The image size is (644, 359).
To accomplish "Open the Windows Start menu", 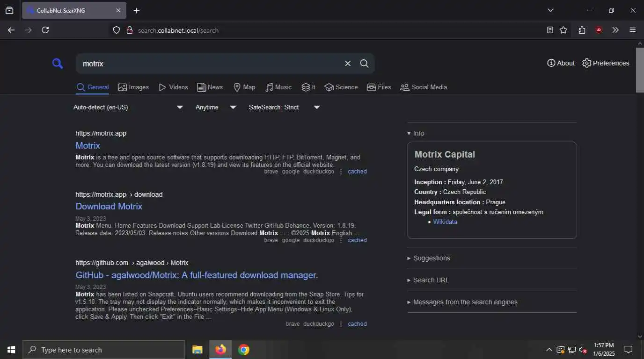I will click(11, 350).
